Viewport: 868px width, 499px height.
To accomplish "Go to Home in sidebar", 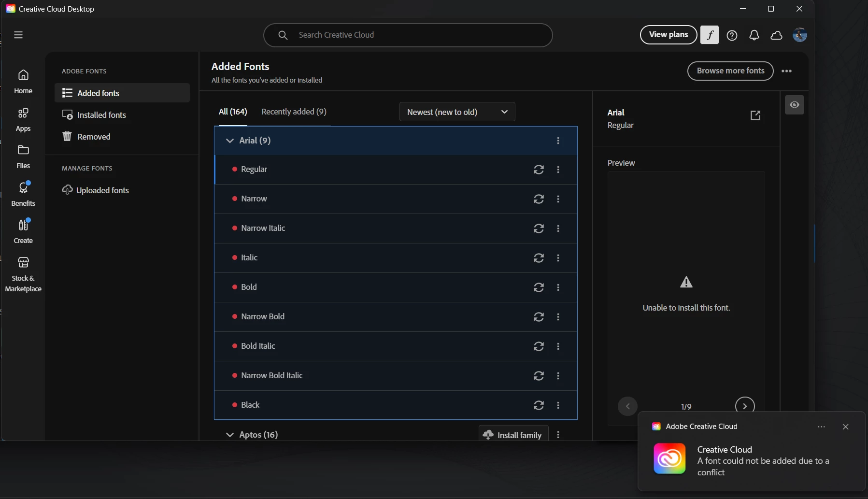I will click(23, 82).
